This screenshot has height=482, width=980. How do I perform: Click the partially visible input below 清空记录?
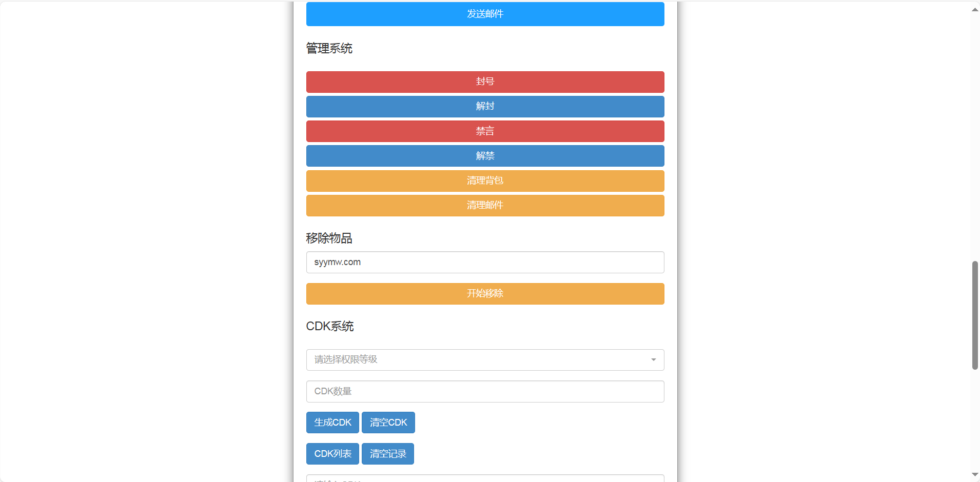484,479
